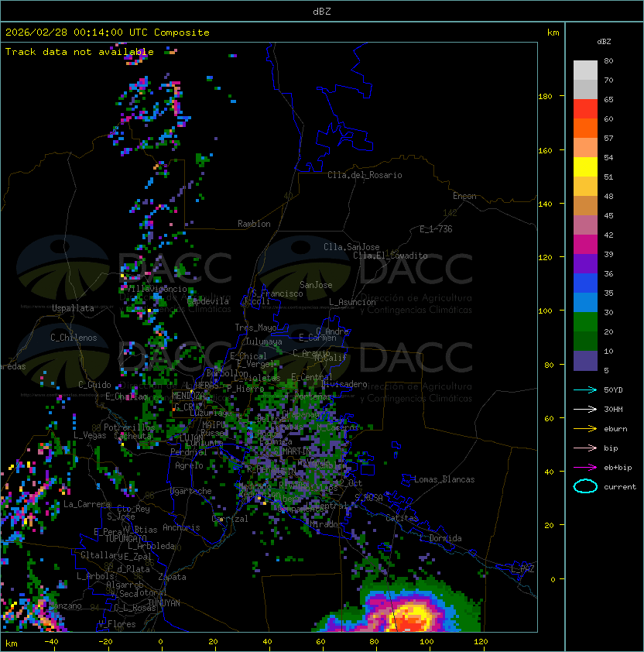Click the magenta eb+bip arrow in legend
The height and width of the screenshot is (652, 644).
coord(585,468)
